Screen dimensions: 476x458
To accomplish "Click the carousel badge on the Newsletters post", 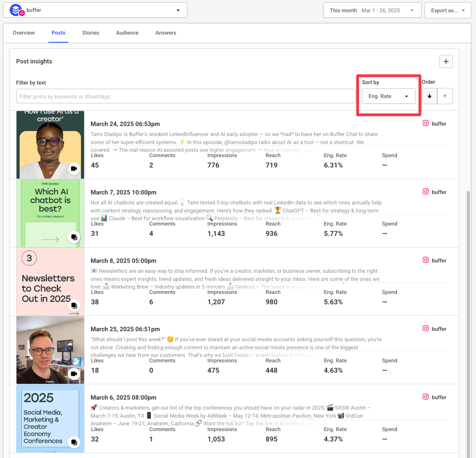I will 74,305.
